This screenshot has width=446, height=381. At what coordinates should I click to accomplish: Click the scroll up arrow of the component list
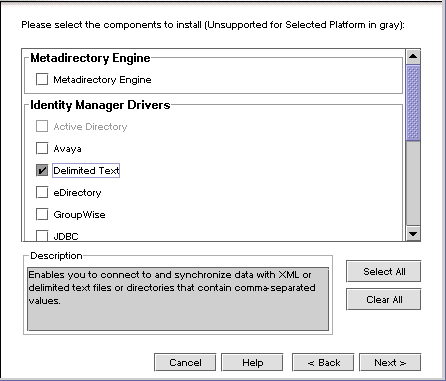pyautogui.click(x=413, y=56)
